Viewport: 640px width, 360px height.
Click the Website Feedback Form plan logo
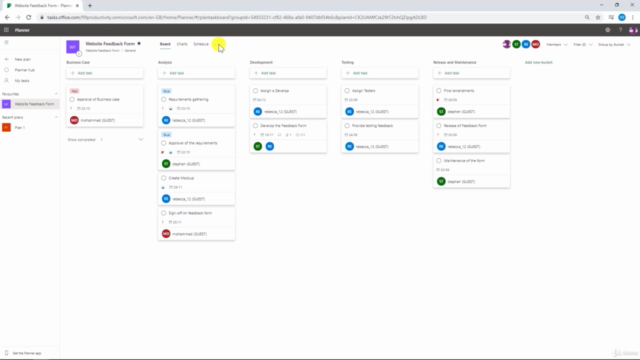coord(73,47)
